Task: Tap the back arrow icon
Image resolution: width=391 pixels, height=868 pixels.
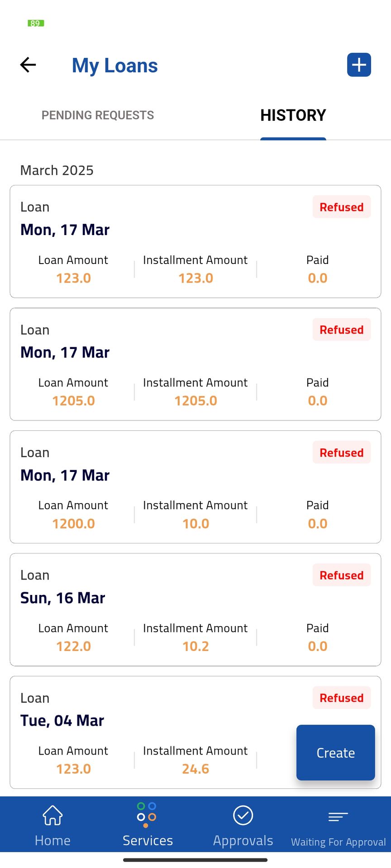Action: (28, 65)
